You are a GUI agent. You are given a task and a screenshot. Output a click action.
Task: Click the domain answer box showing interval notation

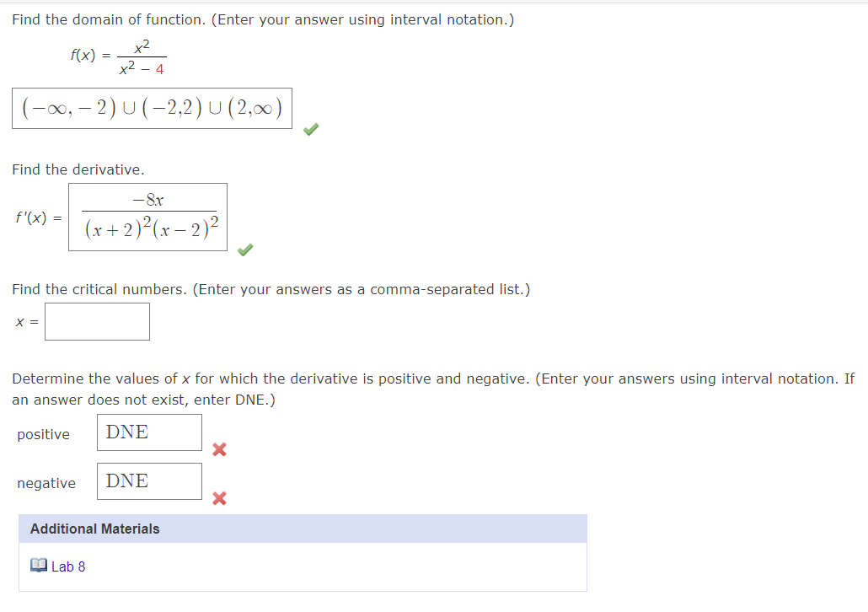point(152,109)
